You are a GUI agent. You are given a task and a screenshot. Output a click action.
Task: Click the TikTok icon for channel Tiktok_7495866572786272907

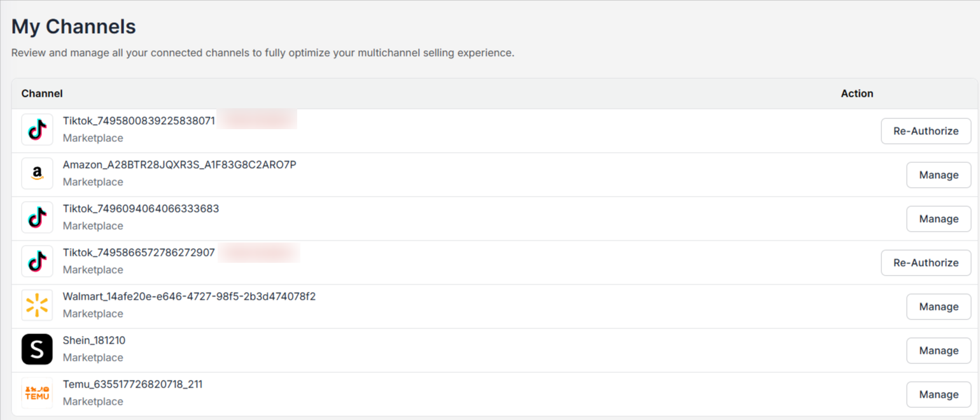pos(37,262)
